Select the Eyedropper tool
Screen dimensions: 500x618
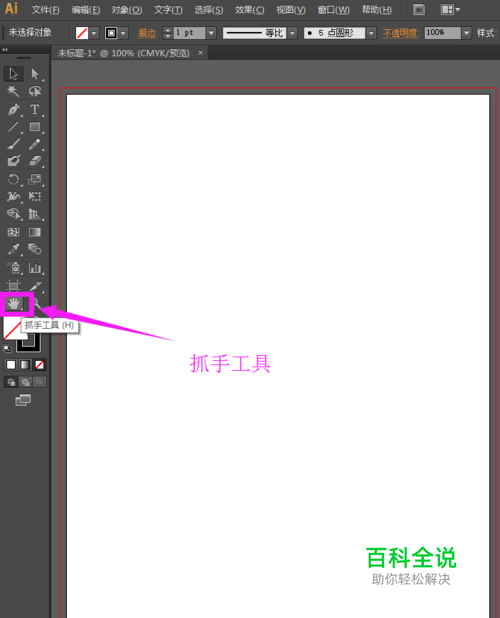click(x=13, y=249)
